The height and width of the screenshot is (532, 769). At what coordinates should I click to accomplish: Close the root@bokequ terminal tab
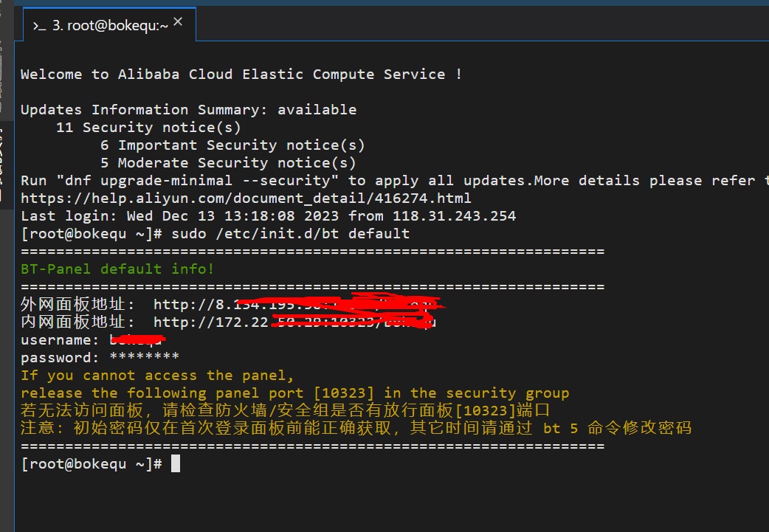pyautogui.click(x=178, y=21)
